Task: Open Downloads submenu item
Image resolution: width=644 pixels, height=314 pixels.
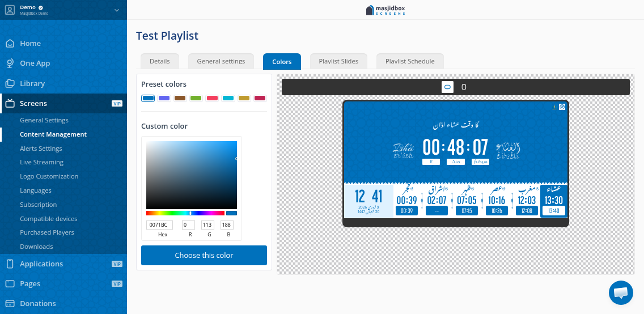Action: pos(36,247)
